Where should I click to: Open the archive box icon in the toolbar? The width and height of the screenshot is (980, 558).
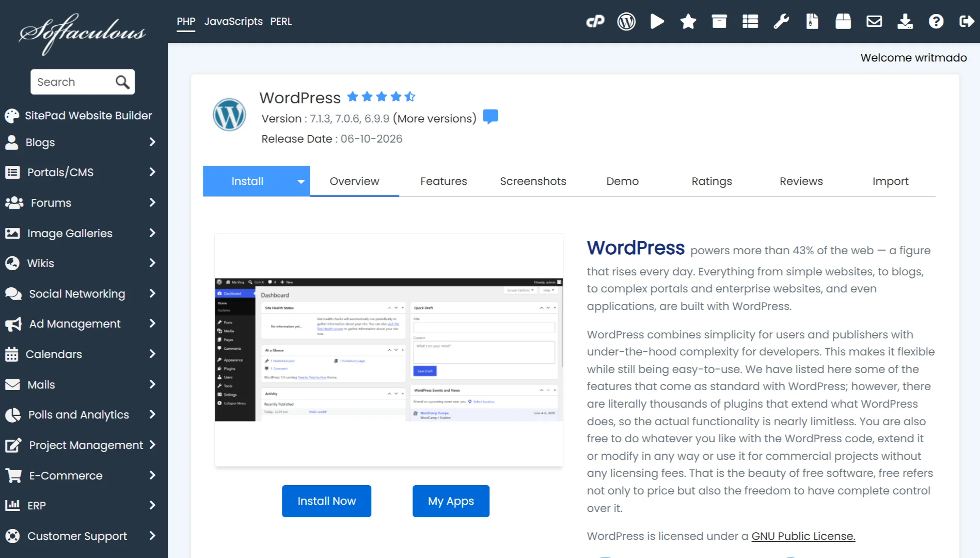tap(719, 21)
